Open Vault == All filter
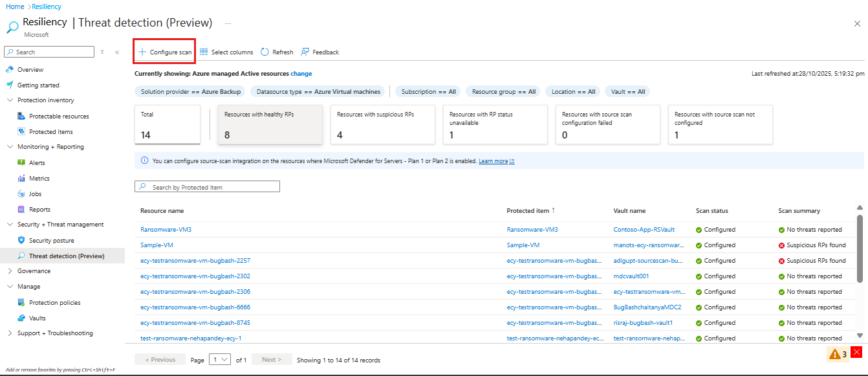Screen dimensions: 868x376 pyautogui.click(x=627, y=92)
